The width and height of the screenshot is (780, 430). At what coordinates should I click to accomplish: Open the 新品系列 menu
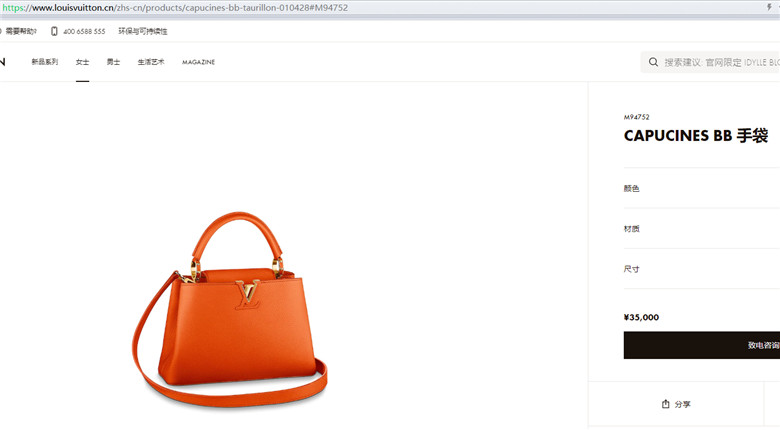coord(45,62)
